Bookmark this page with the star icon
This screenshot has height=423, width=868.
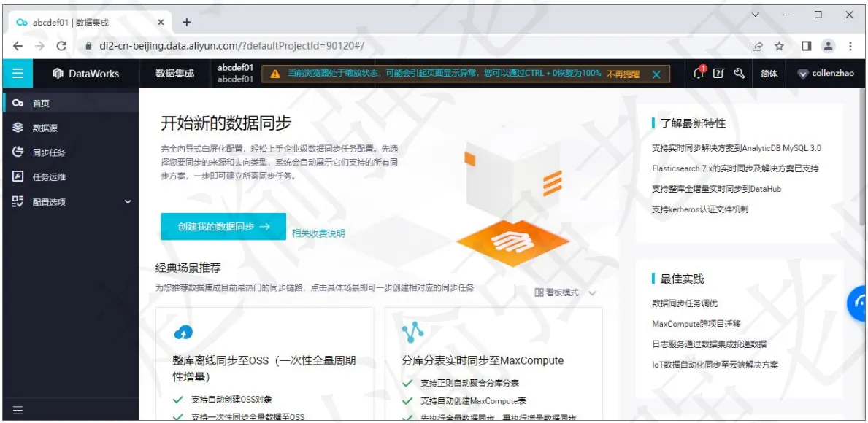click(780, 47)
